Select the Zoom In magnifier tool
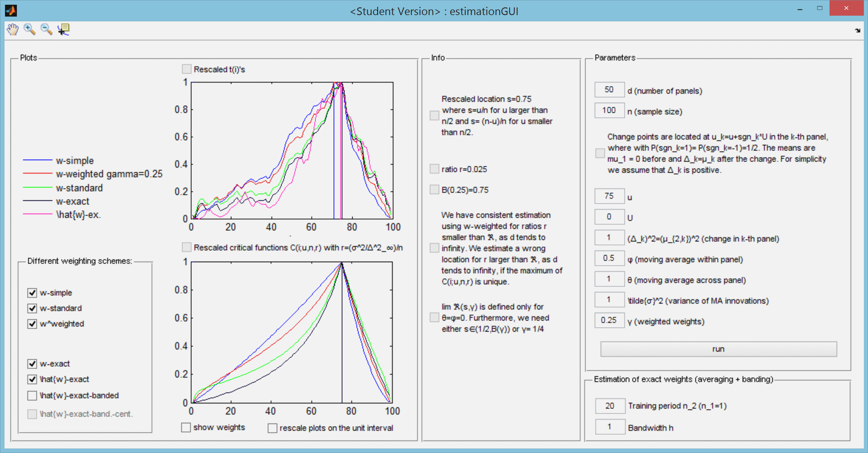This screenshot has width=868, height=453. [30, 30]
